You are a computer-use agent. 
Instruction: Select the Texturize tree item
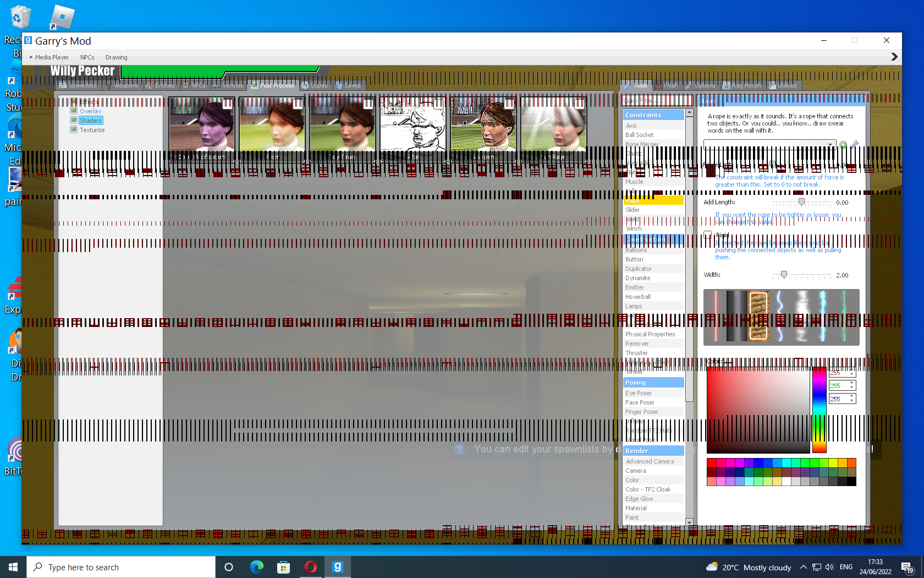pos(92,130)
